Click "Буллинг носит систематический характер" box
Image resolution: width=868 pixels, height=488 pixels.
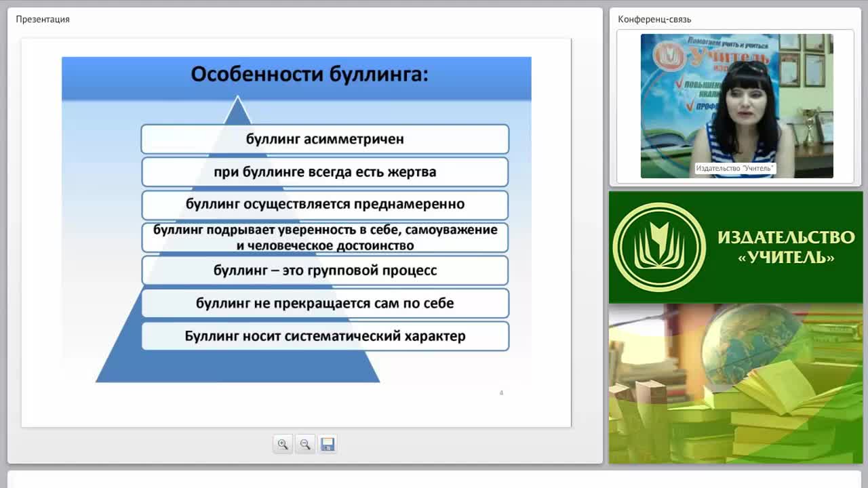[x=325, y=336]
